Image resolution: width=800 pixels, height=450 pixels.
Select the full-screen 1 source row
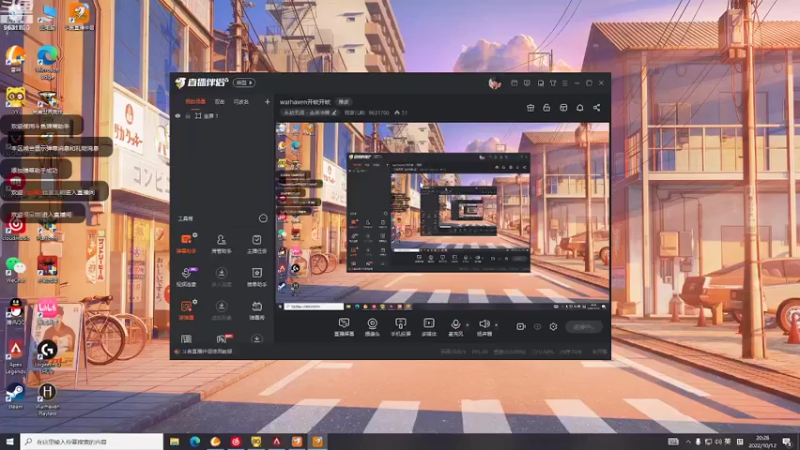[x=222, y=116]
